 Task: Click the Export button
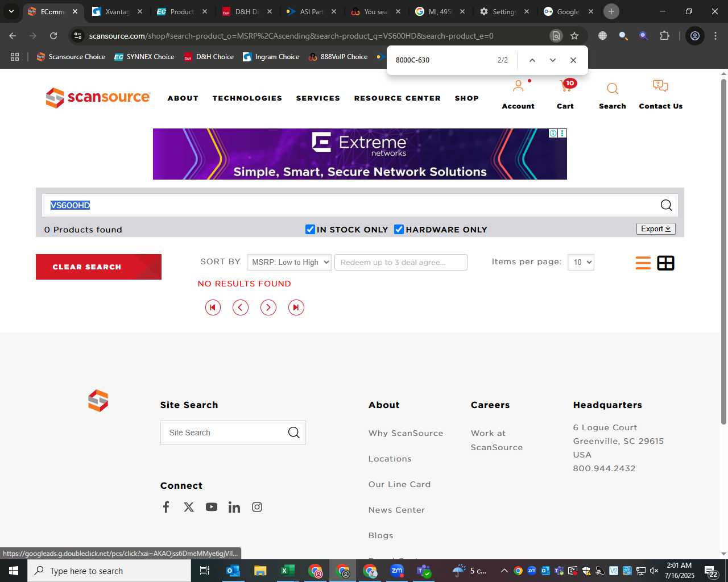tap(656, 228)
